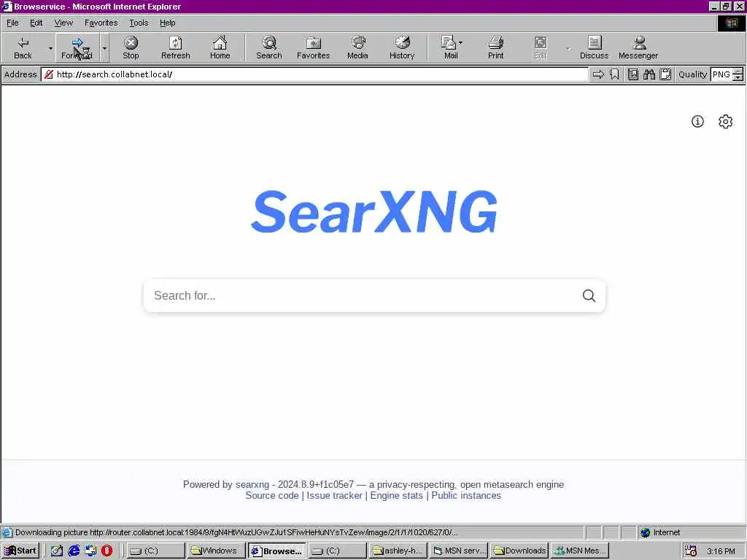Click the 3:16 PM clock
The width and height of the screenshot is (747, 560).
click(721, 551)
